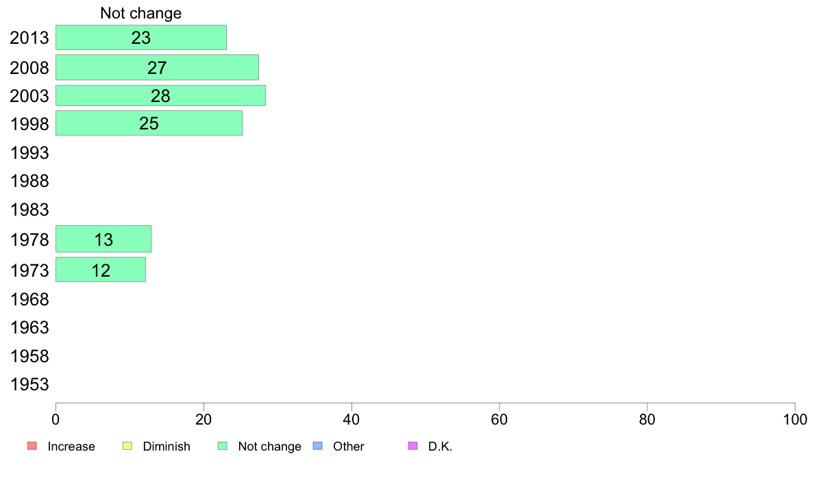Image resolution: width=814 pixels, height=504 pixels.
Task: Click the Increase legend text
Action: (x=71, y=446)
